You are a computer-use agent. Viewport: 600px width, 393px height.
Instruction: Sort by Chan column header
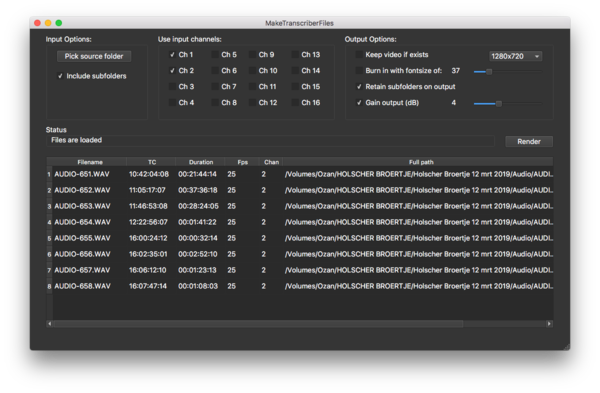tap(271, 162)
